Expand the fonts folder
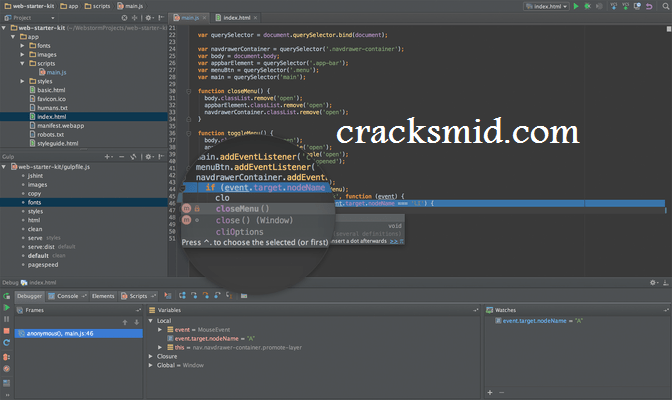The width and height of the screenshot is (672, 400). pos(22,45)
